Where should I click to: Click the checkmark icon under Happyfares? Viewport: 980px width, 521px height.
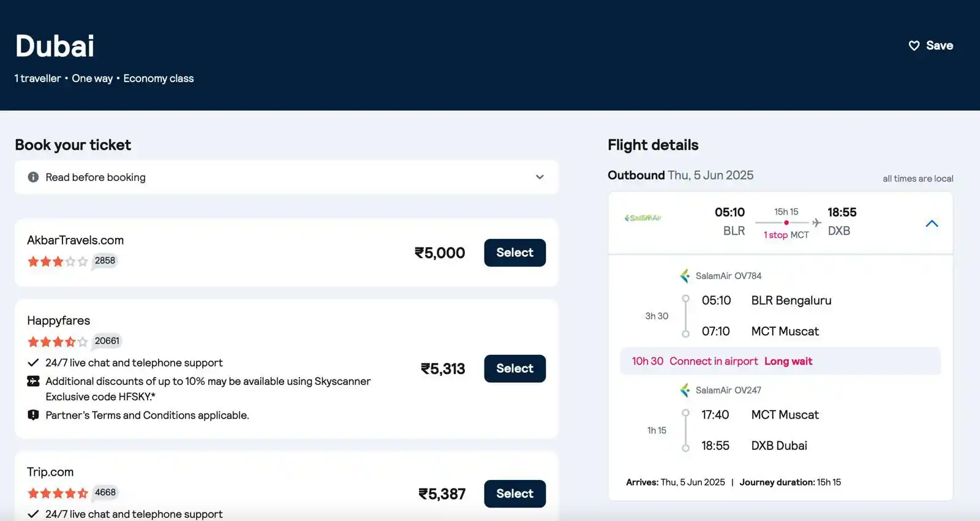(33, 363)
